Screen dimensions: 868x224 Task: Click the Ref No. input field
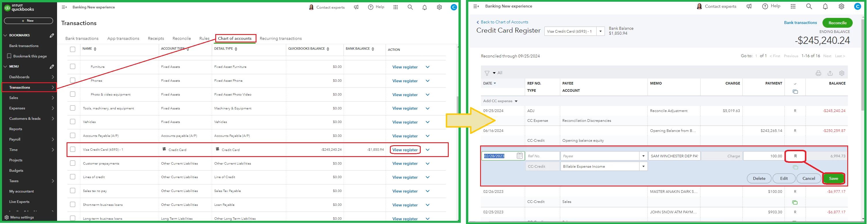click(x=542, y=156)
